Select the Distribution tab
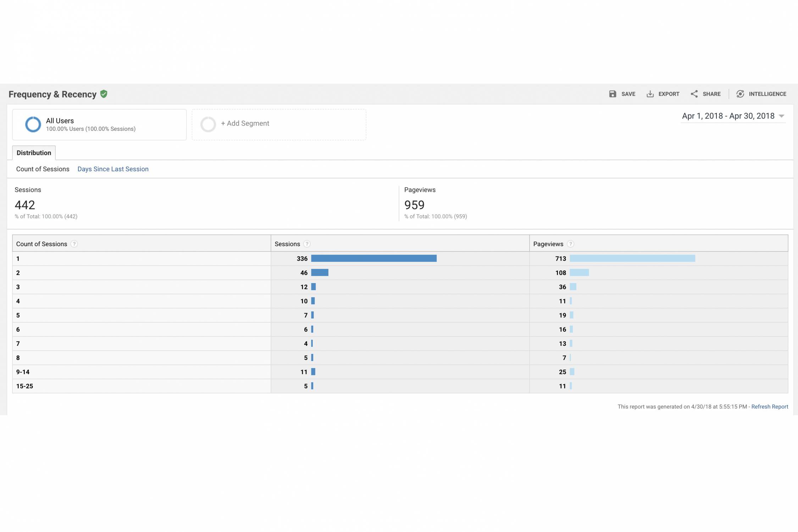 [34, 153]
